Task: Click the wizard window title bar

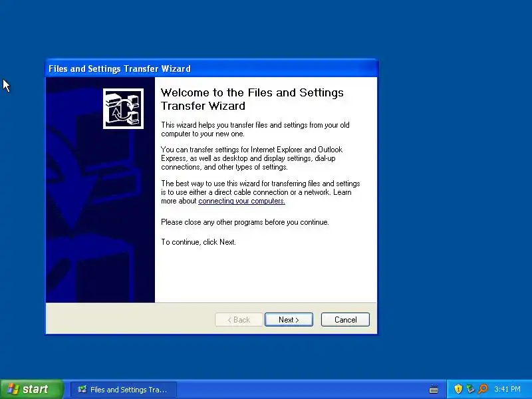Action: coord(211,68)
